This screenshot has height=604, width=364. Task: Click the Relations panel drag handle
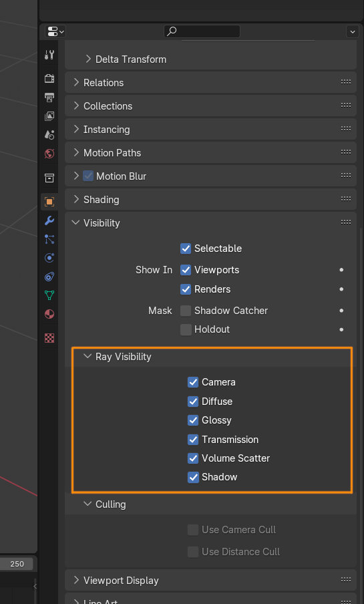345,82
